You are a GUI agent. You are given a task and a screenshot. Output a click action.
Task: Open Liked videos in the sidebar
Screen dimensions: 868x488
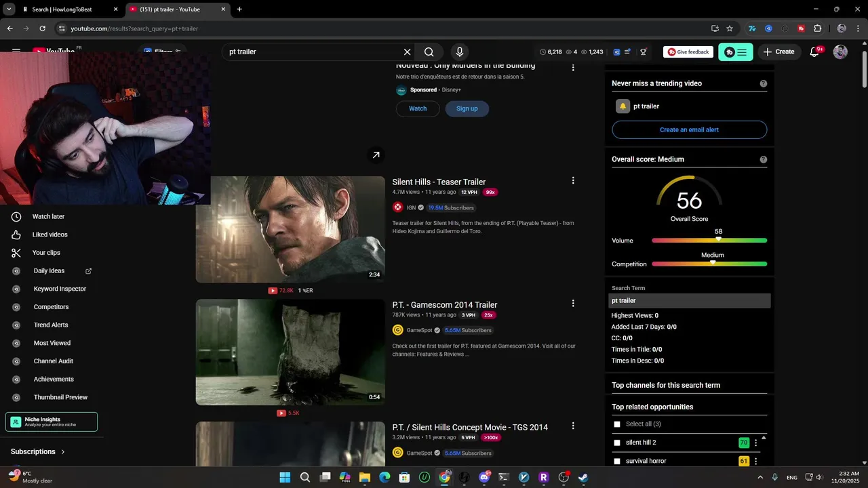pyautogui.click(x=49, y=235)
